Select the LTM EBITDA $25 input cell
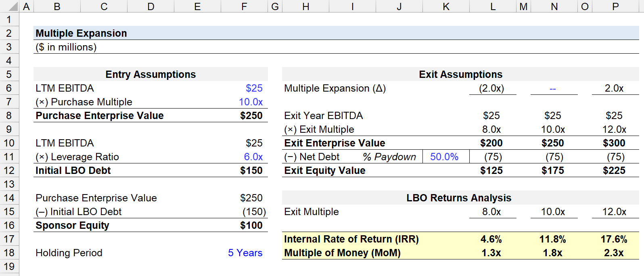 244,88
